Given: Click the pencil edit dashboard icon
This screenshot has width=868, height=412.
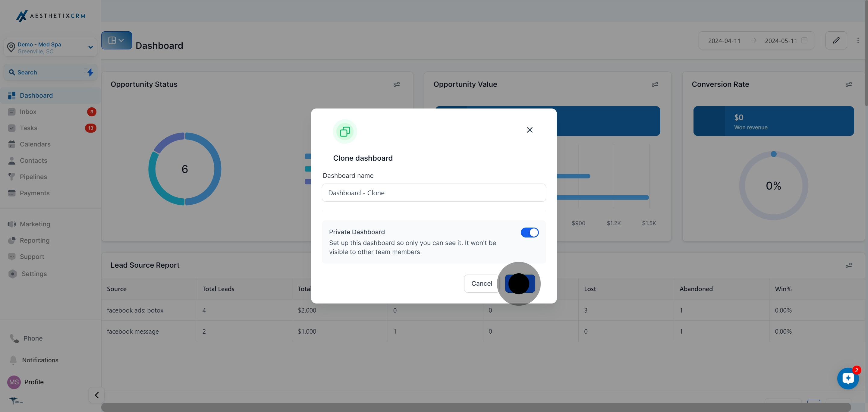Looking at the screenshot, I should pos(836,40).
